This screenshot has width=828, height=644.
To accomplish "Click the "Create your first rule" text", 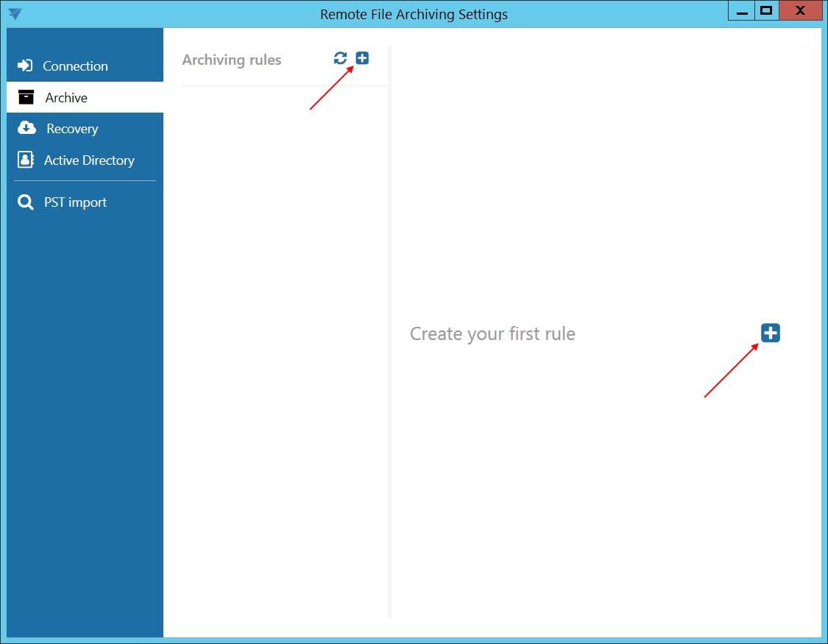I will point(492,334).
